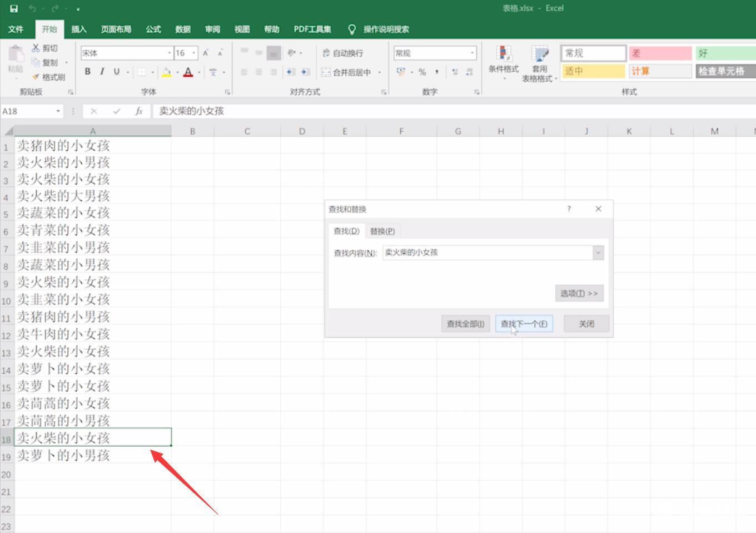Expand the Fill Color dropdown arrow

pyautogui.click(x=177, y=72)
